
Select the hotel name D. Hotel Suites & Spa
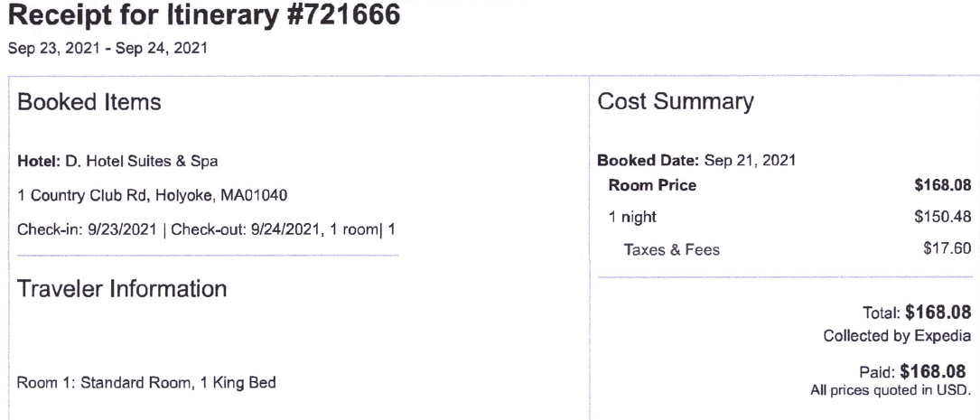click(118, 162)
